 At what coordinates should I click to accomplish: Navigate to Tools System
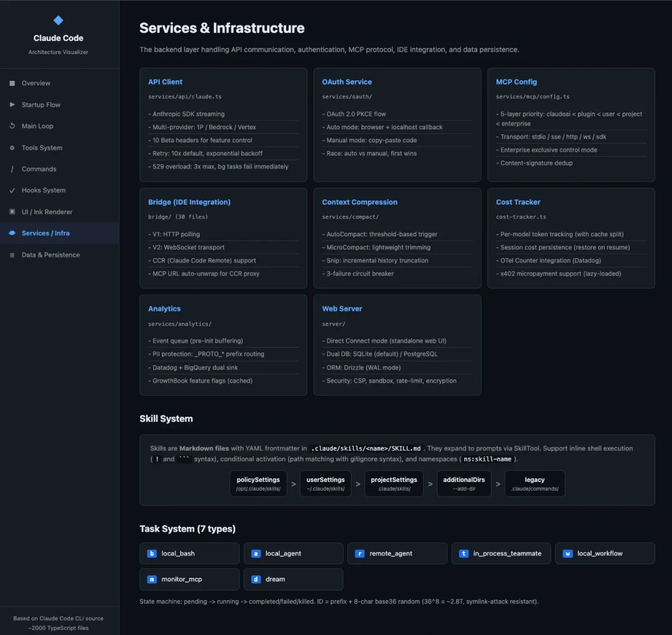click(x=60, y=147)
